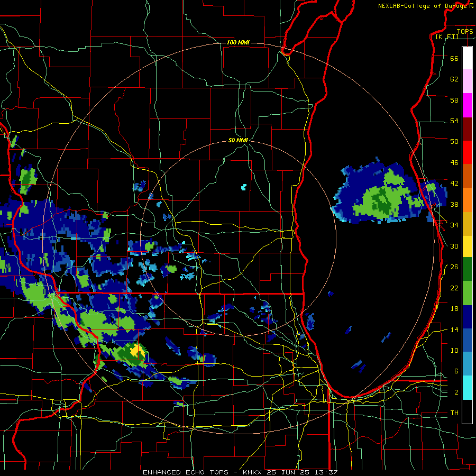The height and width of the screenshot is (476, 476).
Task: Click the medium blue 14 kft legend swatch
Action: point(467,340)
